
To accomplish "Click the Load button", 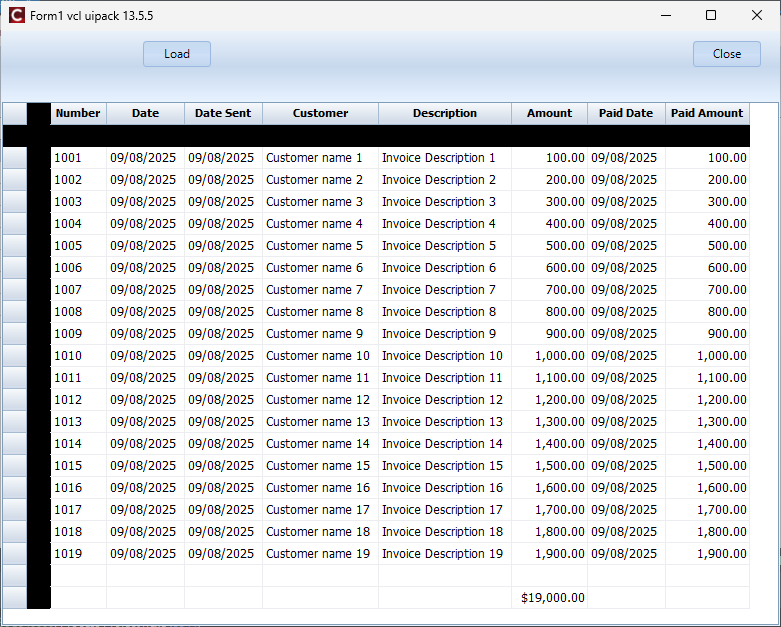I will tap(177, 54).
